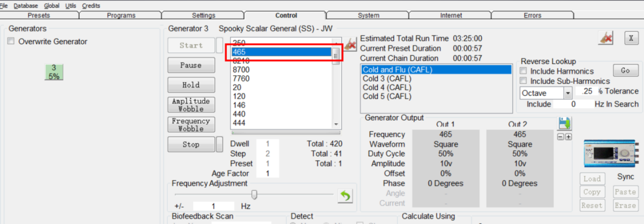Click the Hz In Search include input field
Viewport: 644px width, 224px height.
pos(573,104)
